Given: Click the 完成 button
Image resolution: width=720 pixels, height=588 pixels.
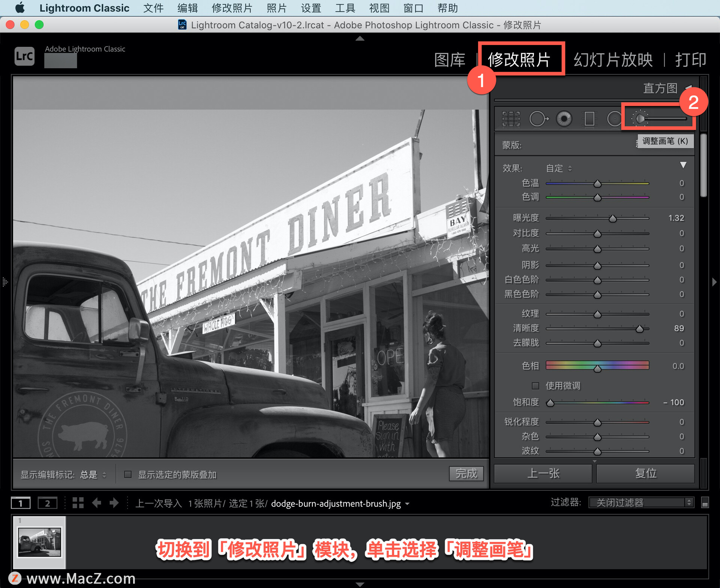Looking at the screenshot, I should click(x=466, y=473).
